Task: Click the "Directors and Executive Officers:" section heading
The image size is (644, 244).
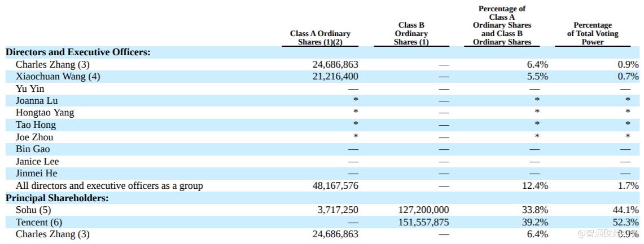Action: click(x=78, y=52)
